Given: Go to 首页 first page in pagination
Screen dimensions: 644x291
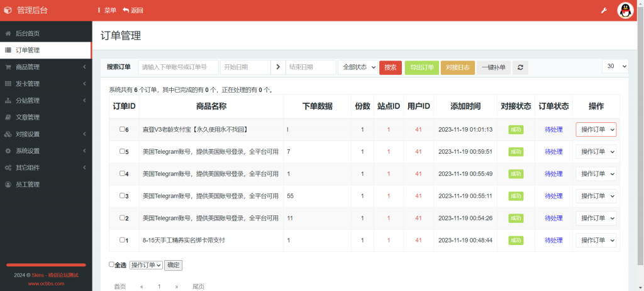Looking at the screenshot, I should (120, 287).
